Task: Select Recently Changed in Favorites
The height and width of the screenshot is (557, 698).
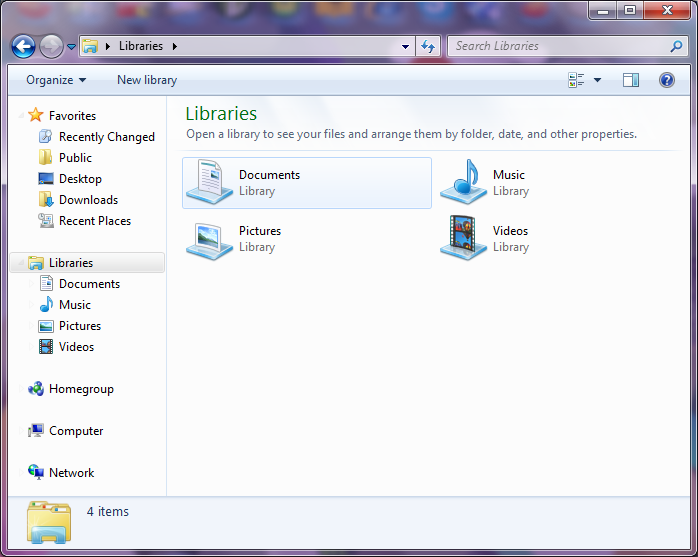Action: point(106,137)
